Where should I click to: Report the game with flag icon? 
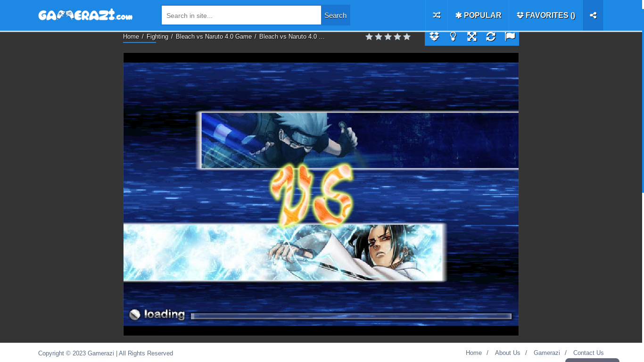click(510, 37)
